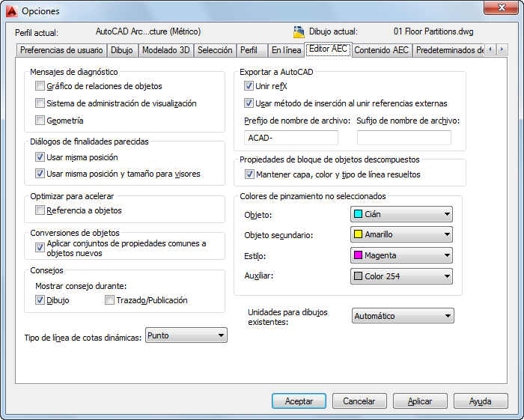
Task: Toggle Mantener capa, color y tipo de línea
Action: 249,174
